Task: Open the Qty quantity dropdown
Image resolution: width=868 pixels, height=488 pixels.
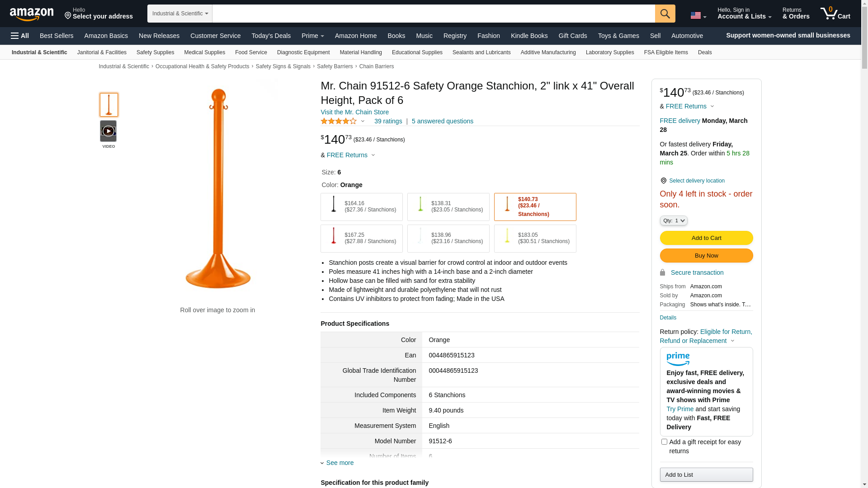Action: click(x=674, y=221)
